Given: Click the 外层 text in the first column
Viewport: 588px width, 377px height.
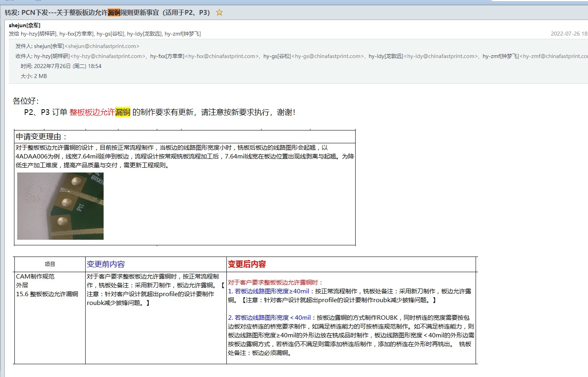Looking at the screenshot, I should [x=22, y=285].
